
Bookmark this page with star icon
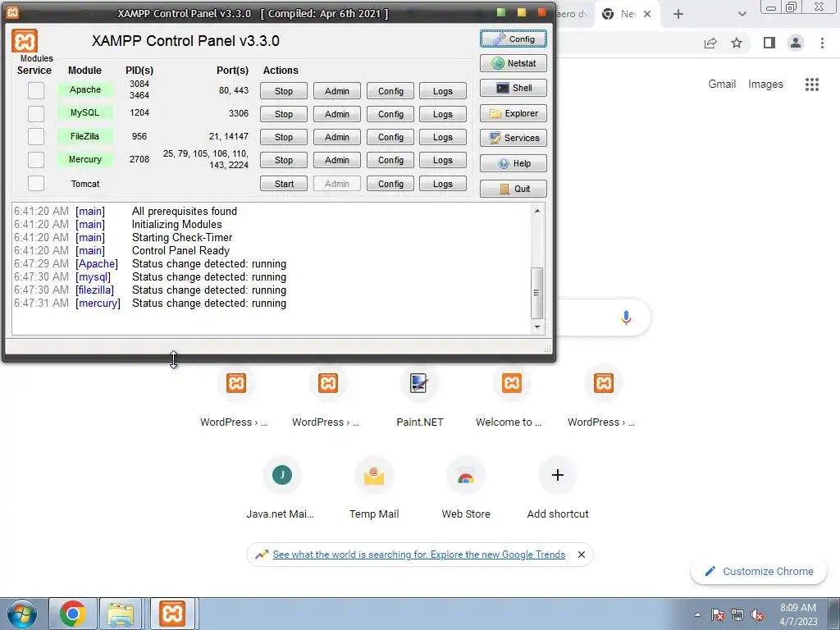click(737, 43)
